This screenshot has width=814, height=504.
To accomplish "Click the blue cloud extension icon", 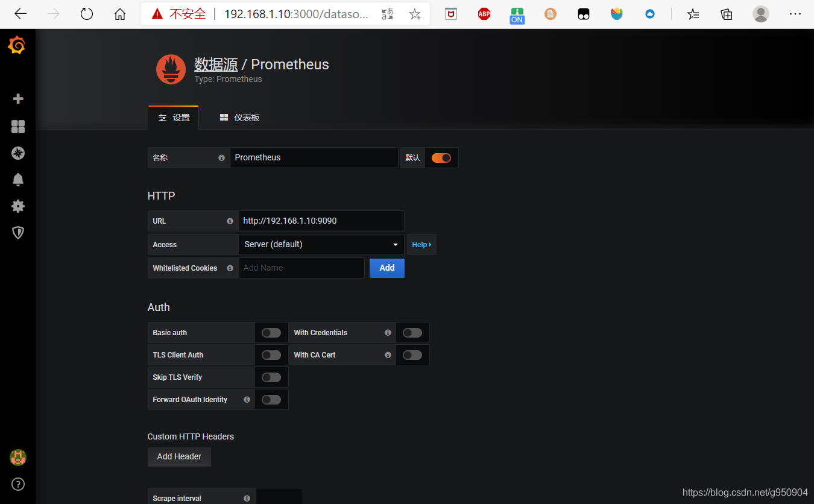I will point(650,14).
